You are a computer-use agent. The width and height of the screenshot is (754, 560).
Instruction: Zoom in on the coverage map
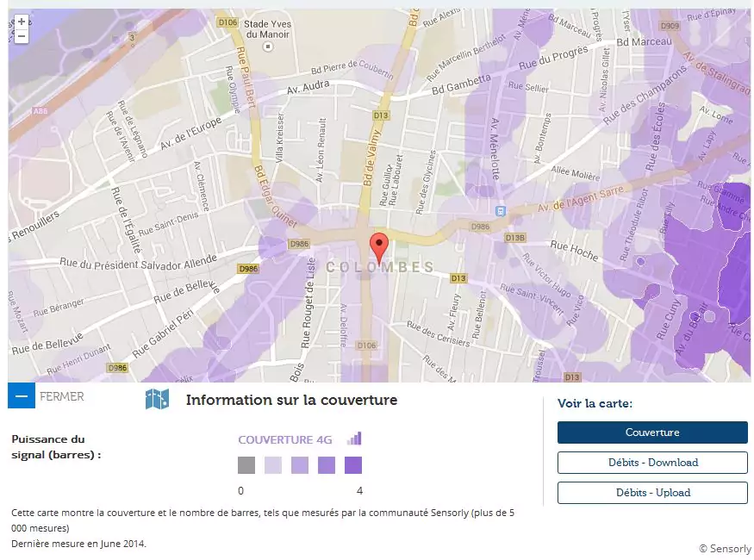(22, 22)
